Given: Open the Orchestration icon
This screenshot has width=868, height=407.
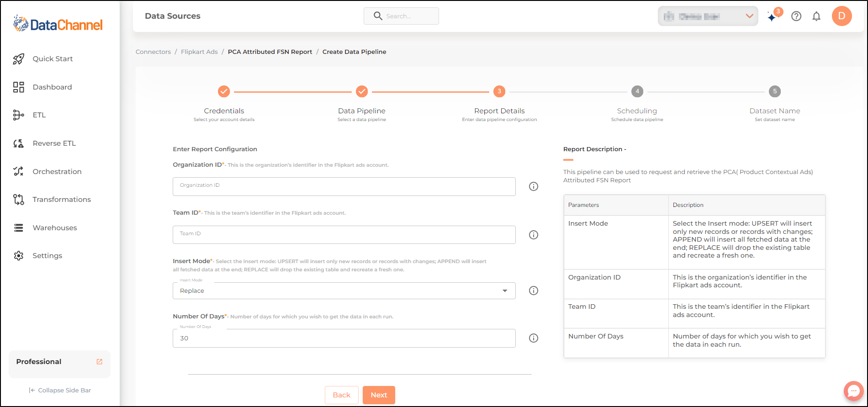Looking at the screenshot, I should [x=19, y=171].
